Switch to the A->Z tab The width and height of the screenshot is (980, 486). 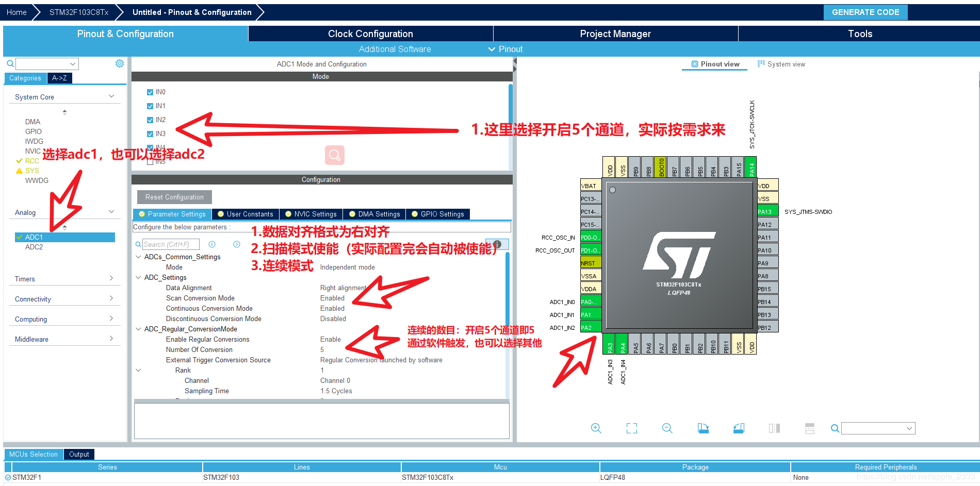click(59, 78)
